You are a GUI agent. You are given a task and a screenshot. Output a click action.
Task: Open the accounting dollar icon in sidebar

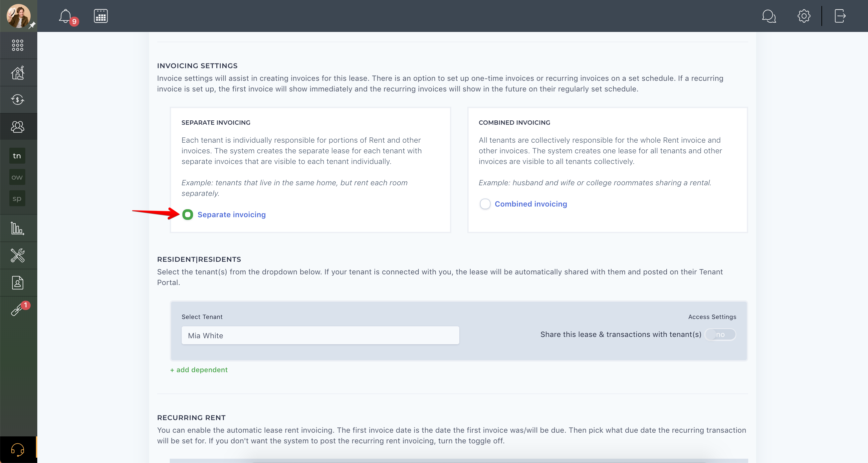pos(18,100)
